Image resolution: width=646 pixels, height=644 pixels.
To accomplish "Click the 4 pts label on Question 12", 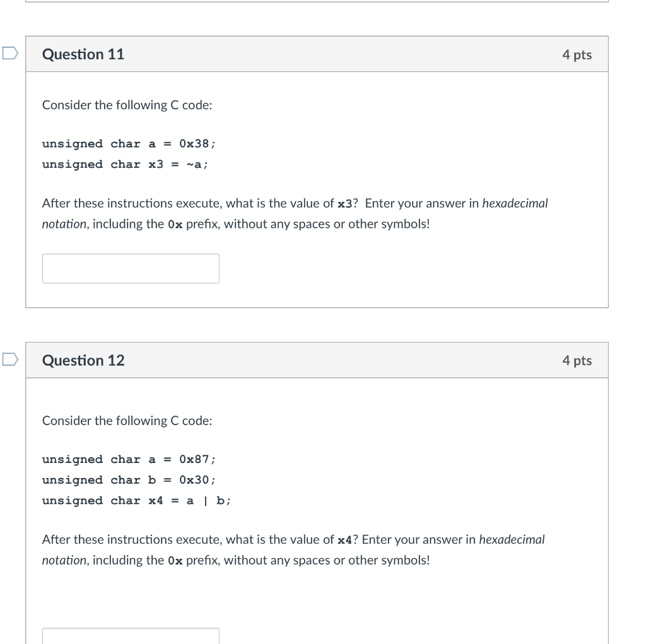I will 577,361.
